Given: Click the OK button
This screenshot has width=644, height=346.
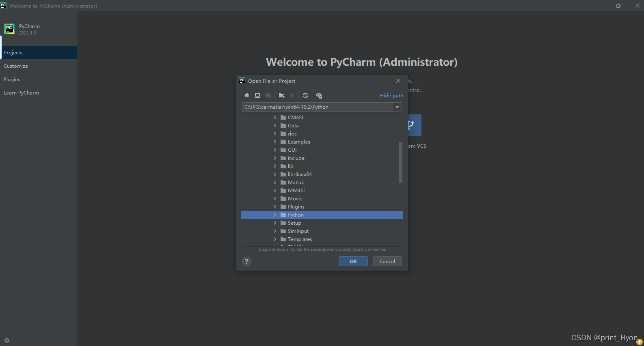Looking at the screenshot, I should coord(353,261).
